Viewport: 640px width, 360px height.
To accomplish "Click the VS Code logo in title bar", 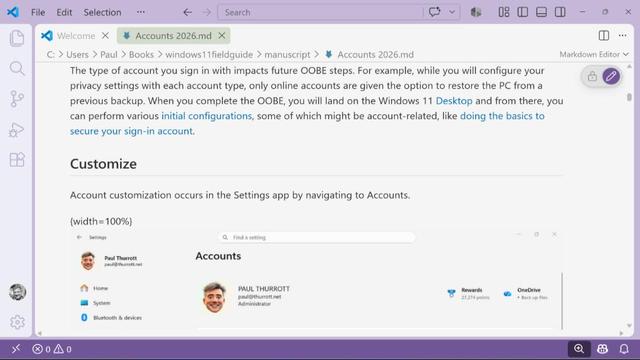I will tap(13, 12).
